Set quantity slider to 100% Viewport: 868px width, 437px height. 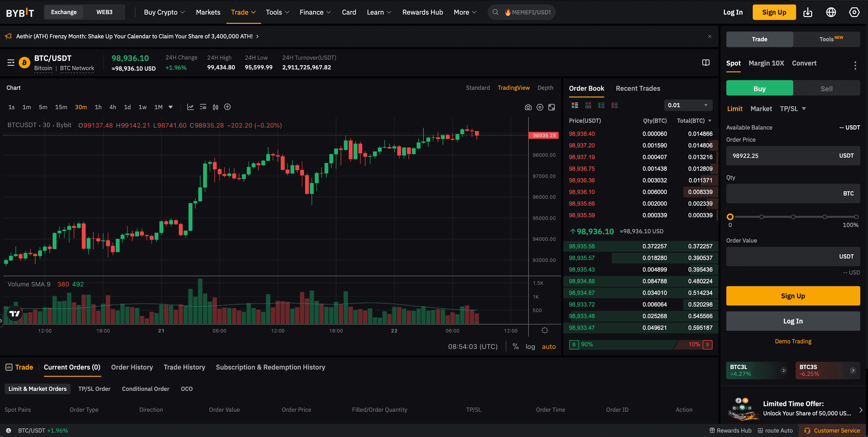click(856, 217)
